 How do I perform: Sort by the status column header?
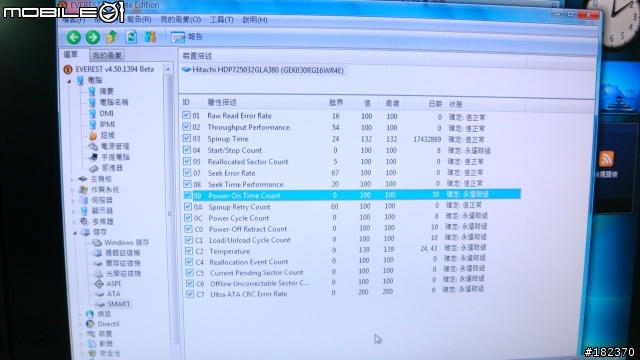click(456, 104)
